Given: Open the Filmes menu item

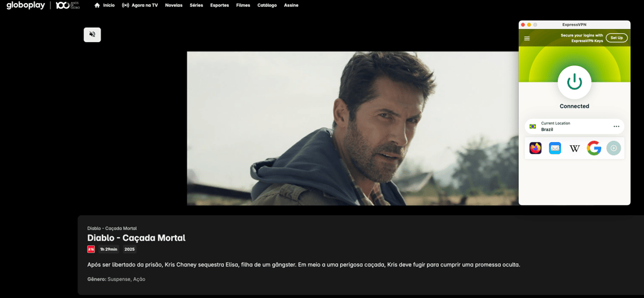Looking at the screenshot, I should pos(243,5).
